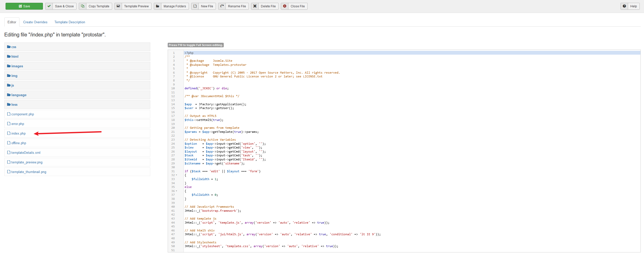Screen dimensions: 644x257
Task: Expand the html folder
Action: click(x=77, y=56)
